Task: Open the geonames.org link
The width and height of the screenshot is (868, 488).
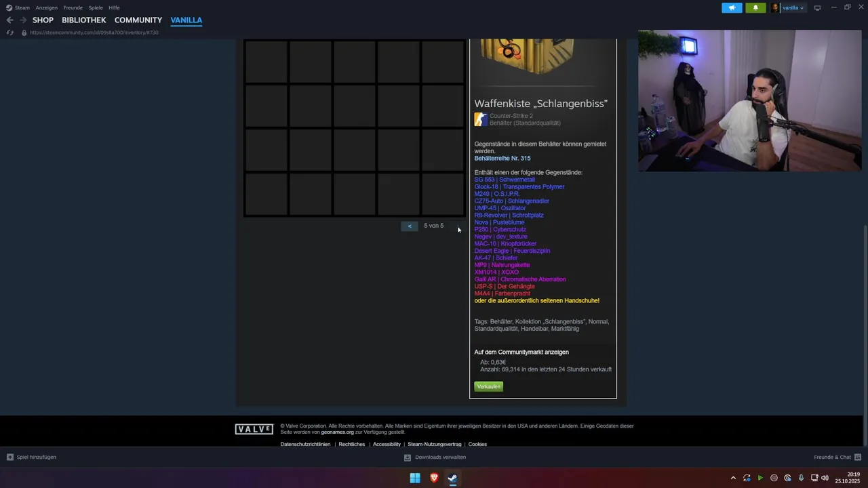Action: pos(338,432)
